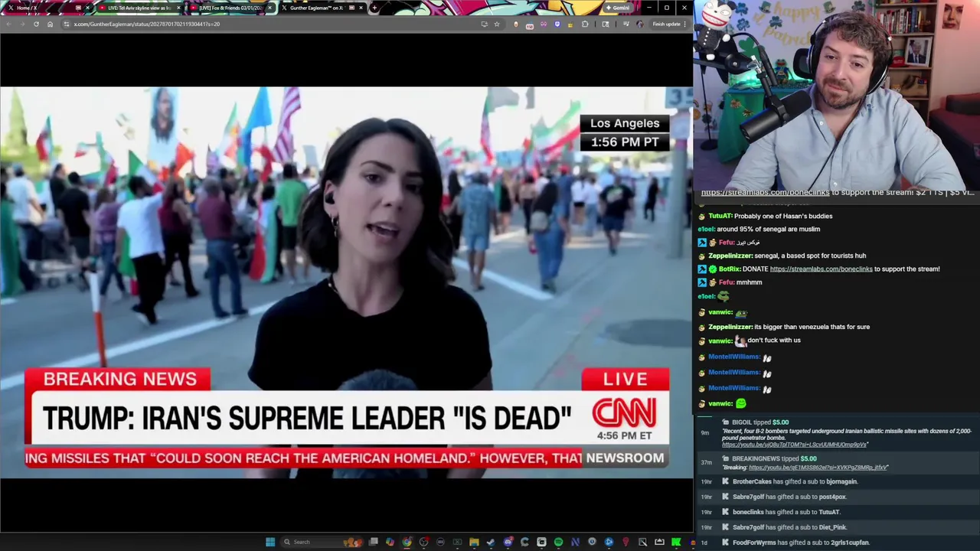Open the youtu.be link in BREAKINGNEWS tip
Image resolution: width=980 pixels, height=551 pixels.
818,467
